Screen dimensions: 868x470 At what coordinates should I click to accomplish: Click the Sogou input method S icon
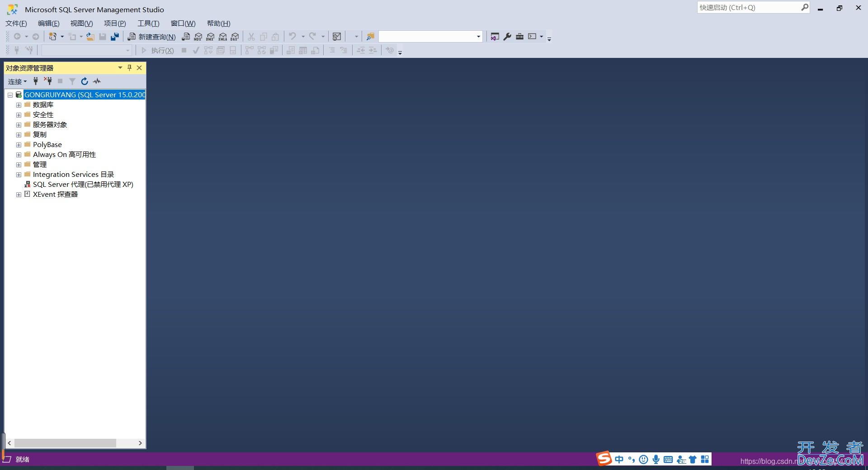coord(604,459)
